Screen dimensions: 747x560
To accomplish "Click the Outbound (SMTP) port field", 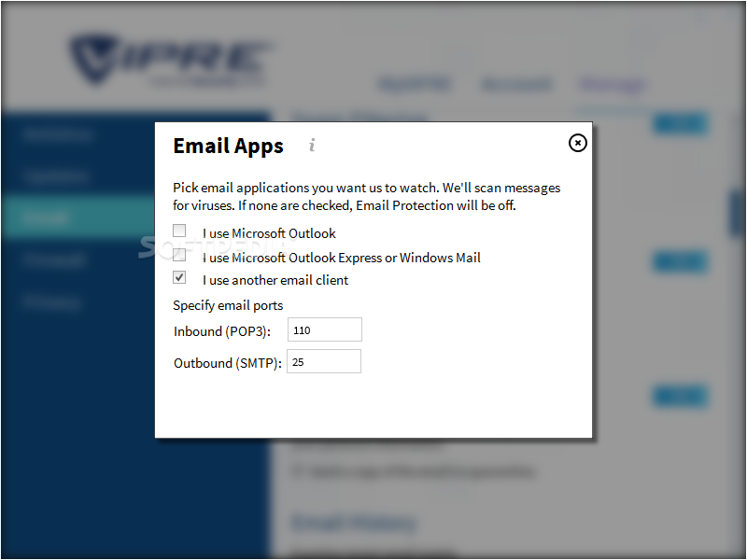I will pyautogui.click(x=324, y=361).
